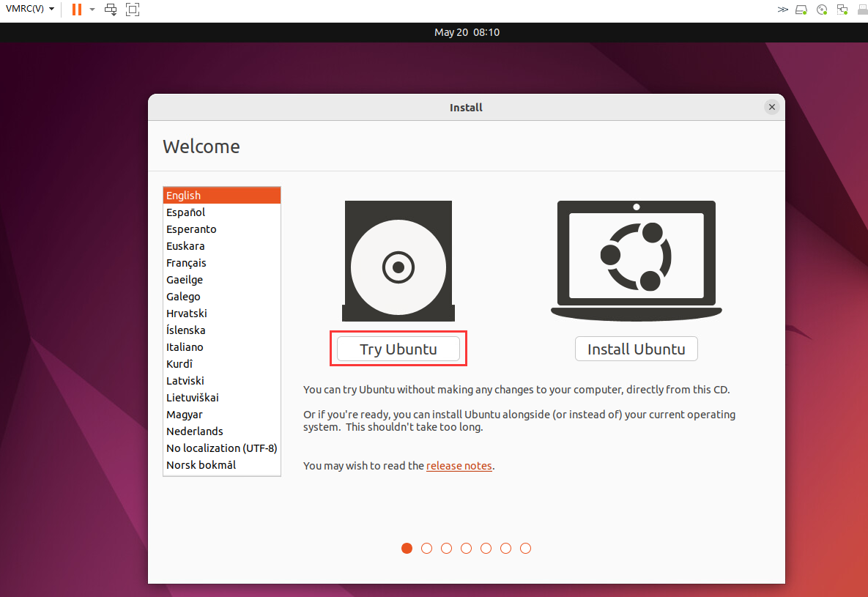
Task: Click the double-chevron toolbar icon
Action: 782,10
